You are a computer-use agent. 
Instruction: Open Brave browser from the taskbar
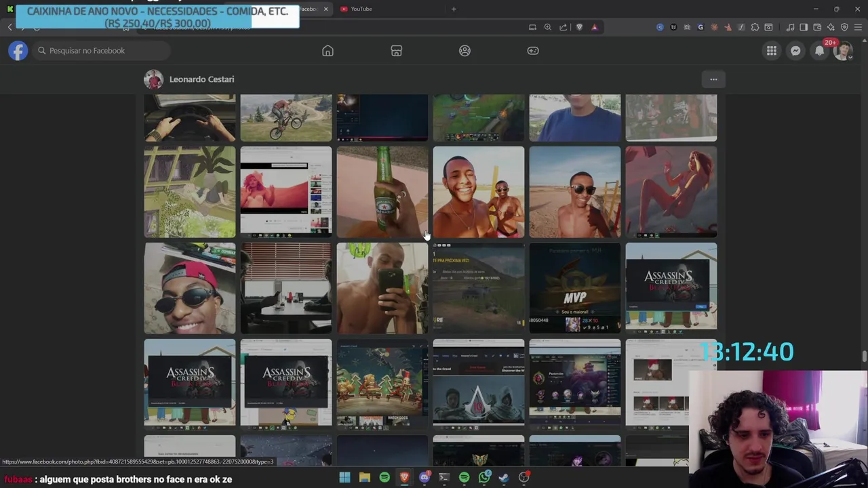click(405, 477)
